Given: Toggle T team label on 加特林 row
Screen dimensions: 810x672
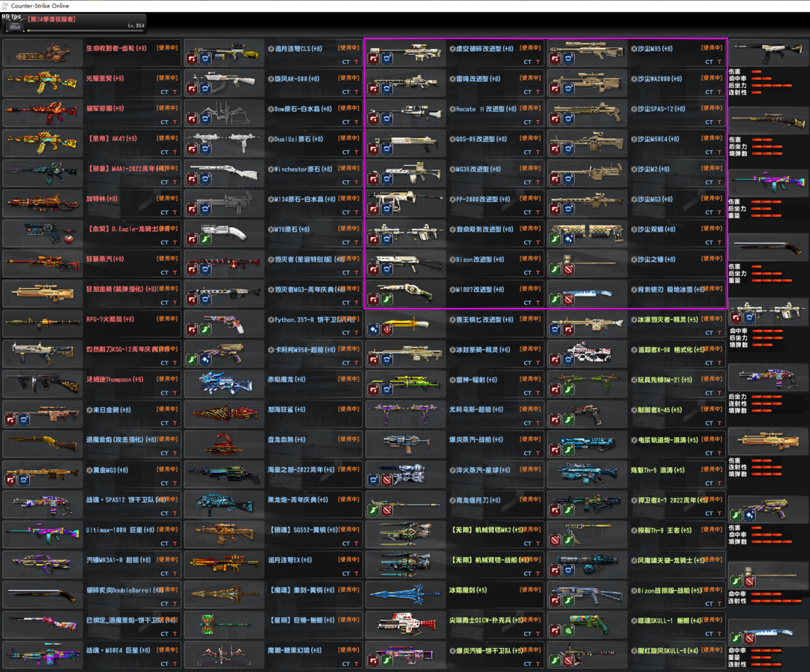Looking at the screenshot, I should pos(175,212).
